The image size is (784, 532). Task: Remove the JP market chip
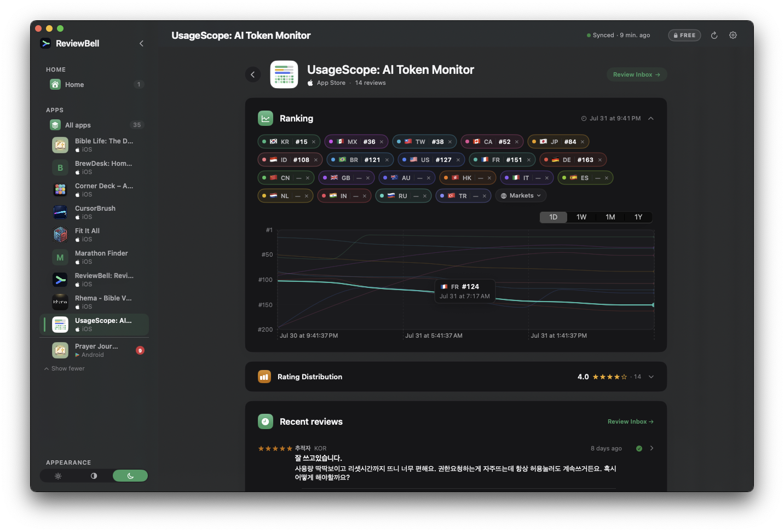[x=583, y=142]
